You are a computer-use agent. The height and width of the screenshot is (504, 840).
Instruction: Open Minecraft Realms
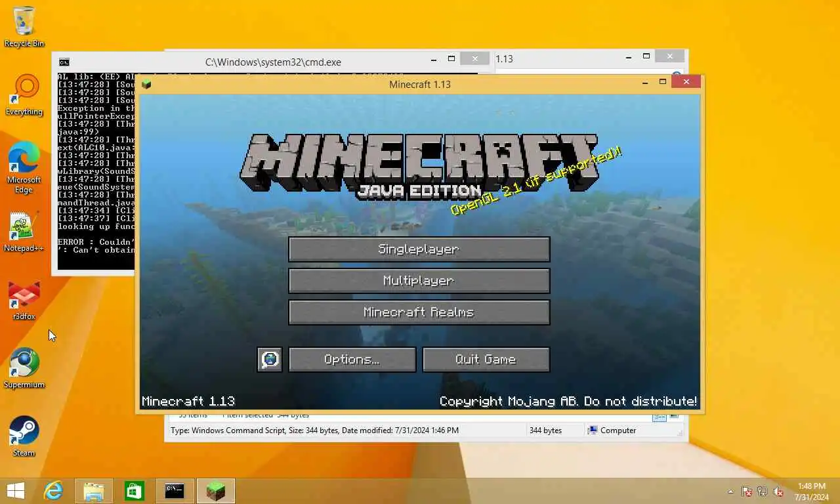coord(419,312)
